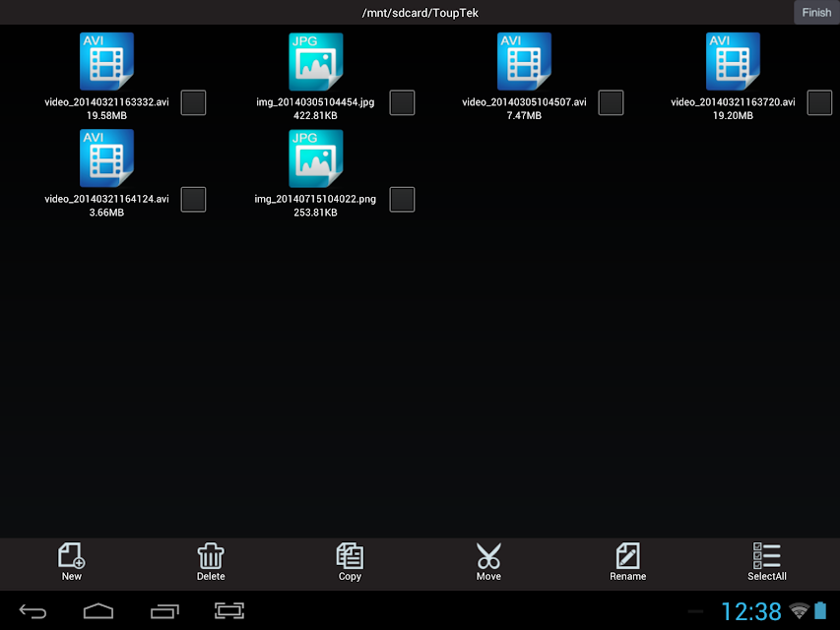Viewport: 840px width, 630px height.
Task: Tap the file name video_20140305104507.avi
Action: point(524,101)
